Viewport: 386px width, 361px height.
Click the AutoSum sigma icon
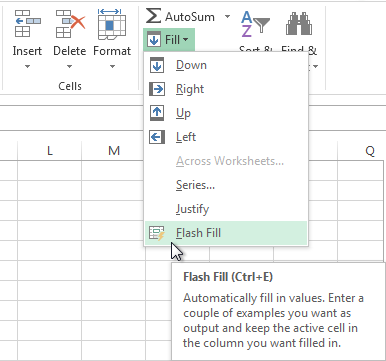coord(153,16)
